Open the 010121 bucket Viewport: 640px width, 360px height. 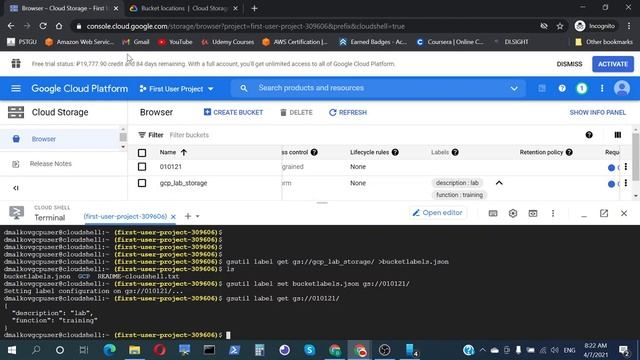[171, 167]
